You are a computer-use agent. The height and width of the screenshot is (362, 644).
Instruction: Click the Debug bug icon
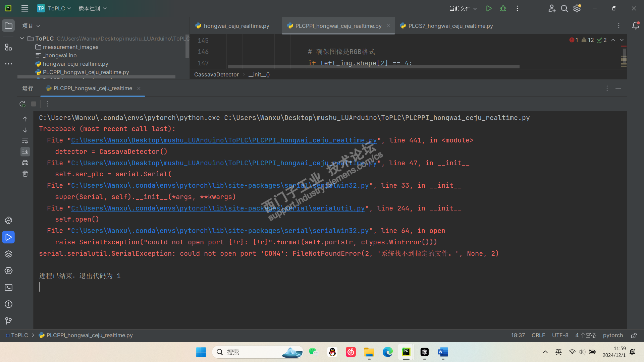click(x=503, y=8)
